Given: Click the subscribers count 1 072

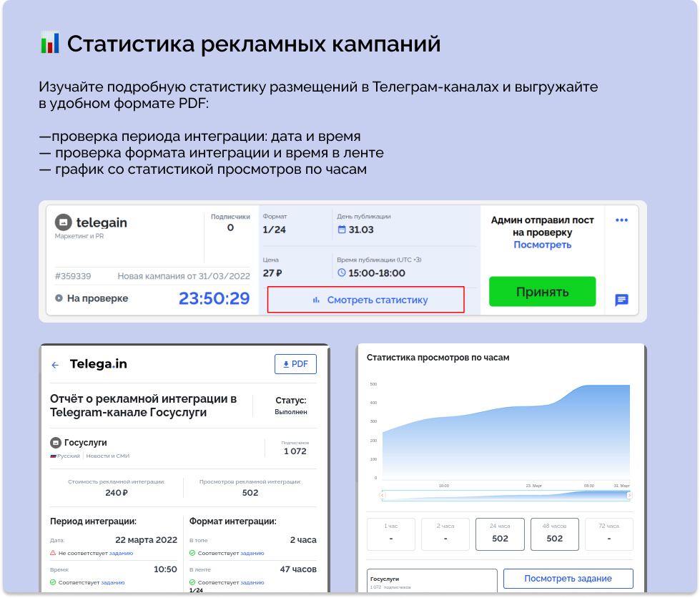Looking at the screenshot, I should point(295,451).
